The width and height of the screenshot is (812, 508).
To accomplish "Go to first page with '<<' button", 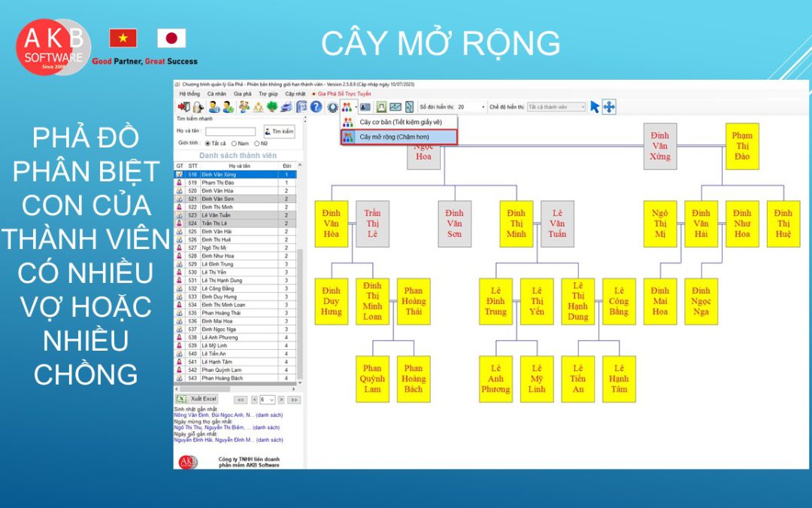I will coord(241,400).
